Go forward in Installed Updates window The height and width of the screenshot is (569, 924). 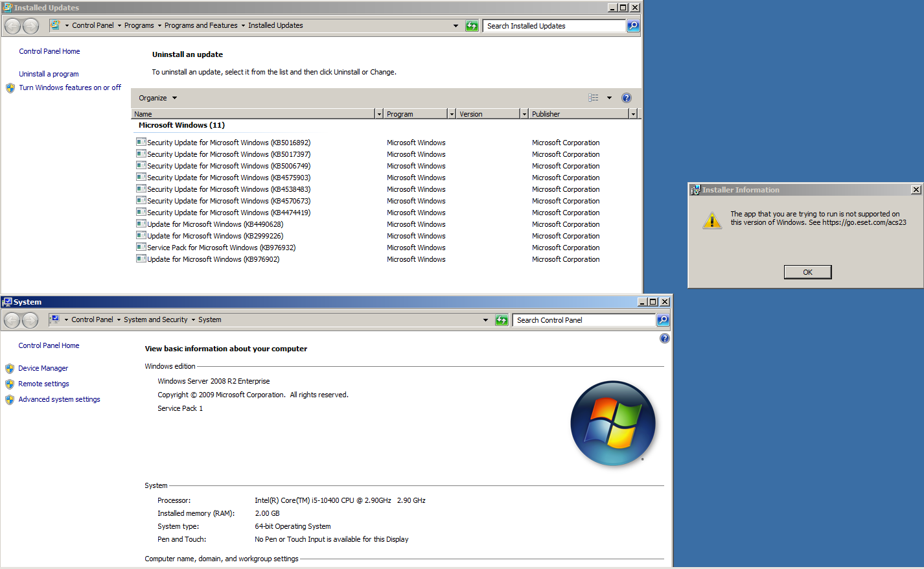pos(30,26)
